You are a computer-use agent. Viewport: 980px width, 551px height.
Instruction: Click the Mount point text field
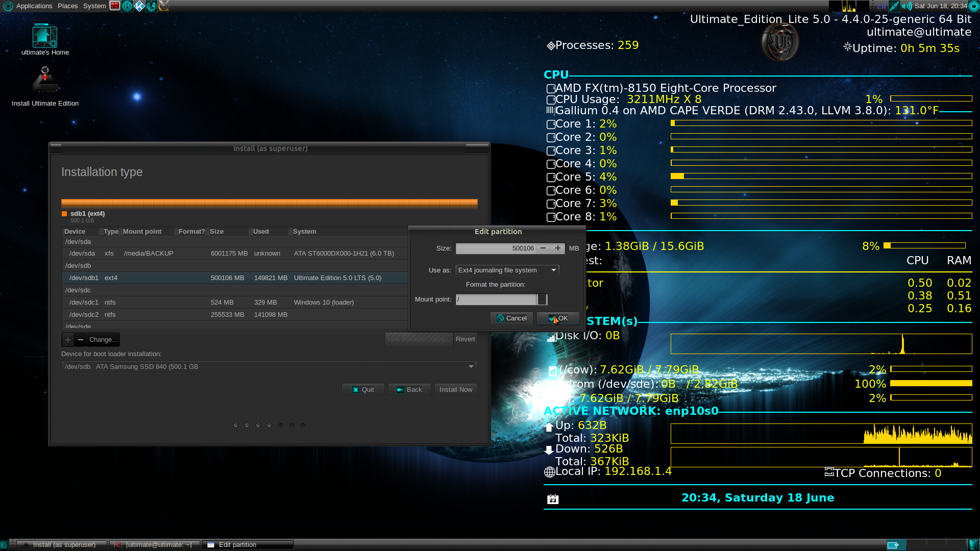496,299
